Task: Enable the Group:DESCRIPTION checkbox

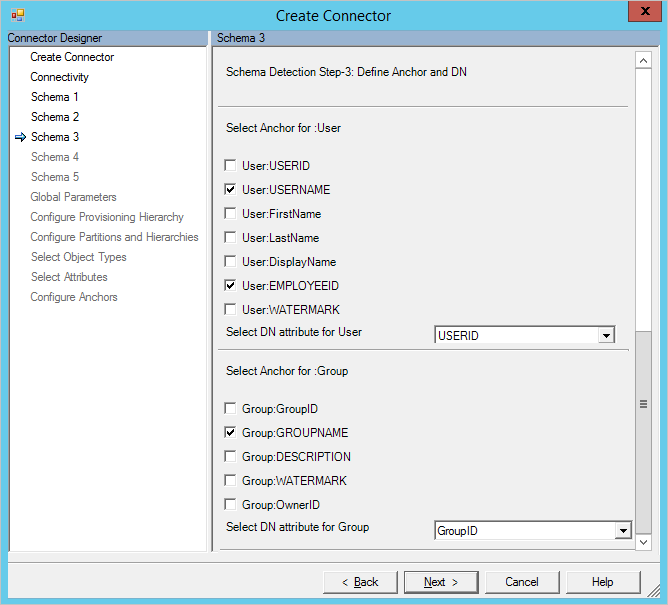Action: 230,456
